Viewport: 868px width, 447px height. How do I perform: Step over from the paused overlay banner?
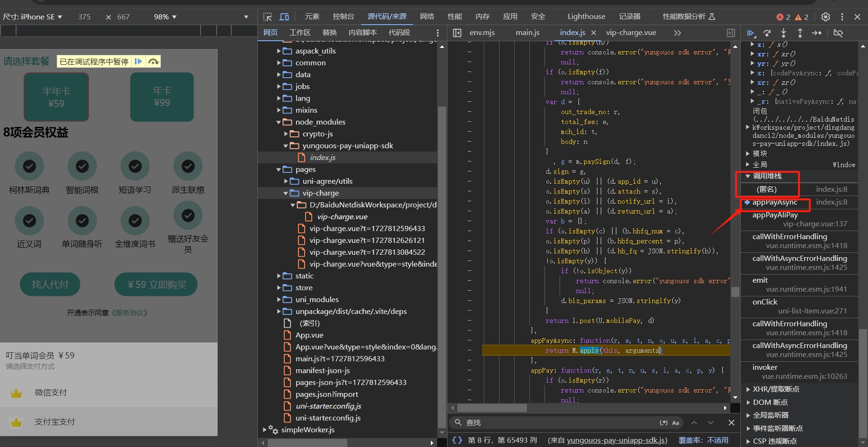point(153,62)
